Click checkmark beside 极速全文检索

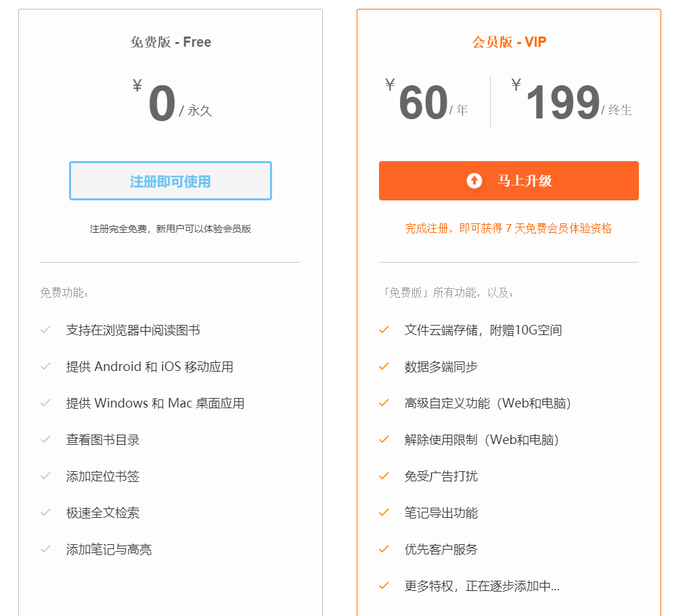click(x=46, y=512)
